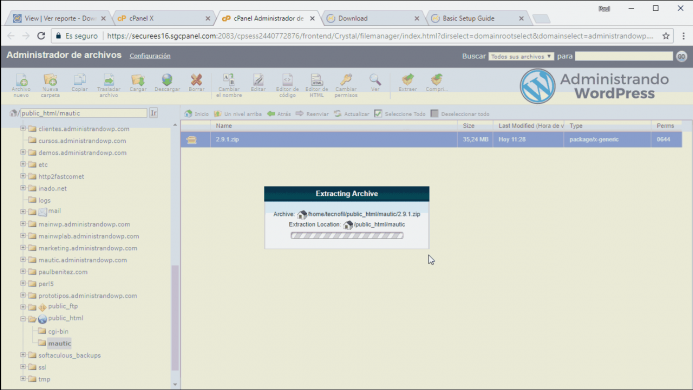Click the Ir button next to path
693x390 pixels.
[153, 113]
